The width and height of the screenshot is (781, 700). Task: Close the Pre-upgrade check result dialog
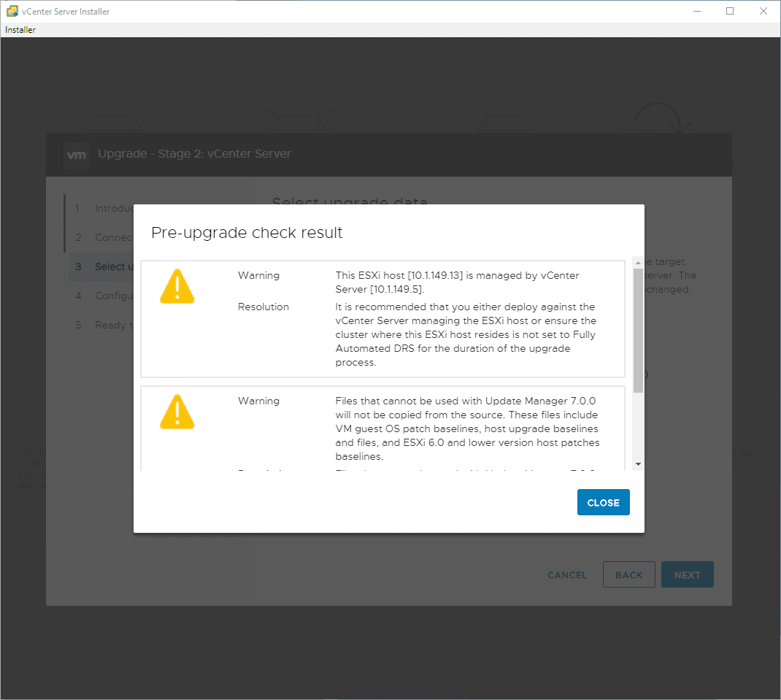(603, 502)
